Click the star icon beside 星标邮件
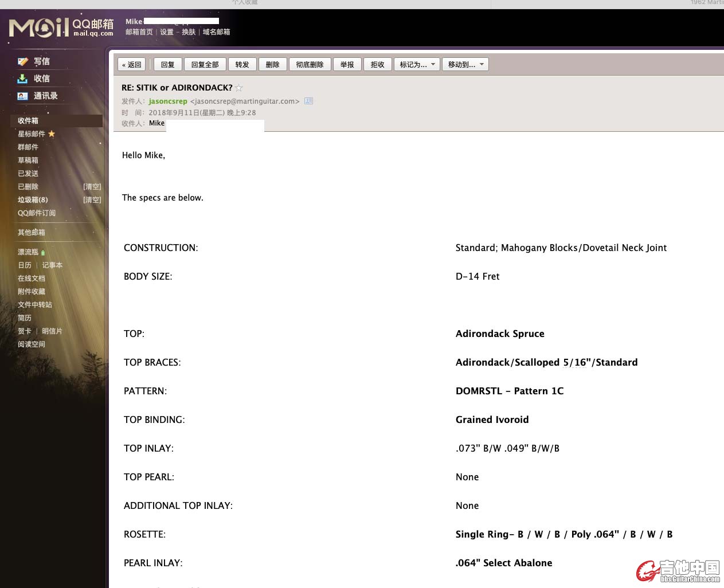The image size is (724, 588). coord(52,134)
